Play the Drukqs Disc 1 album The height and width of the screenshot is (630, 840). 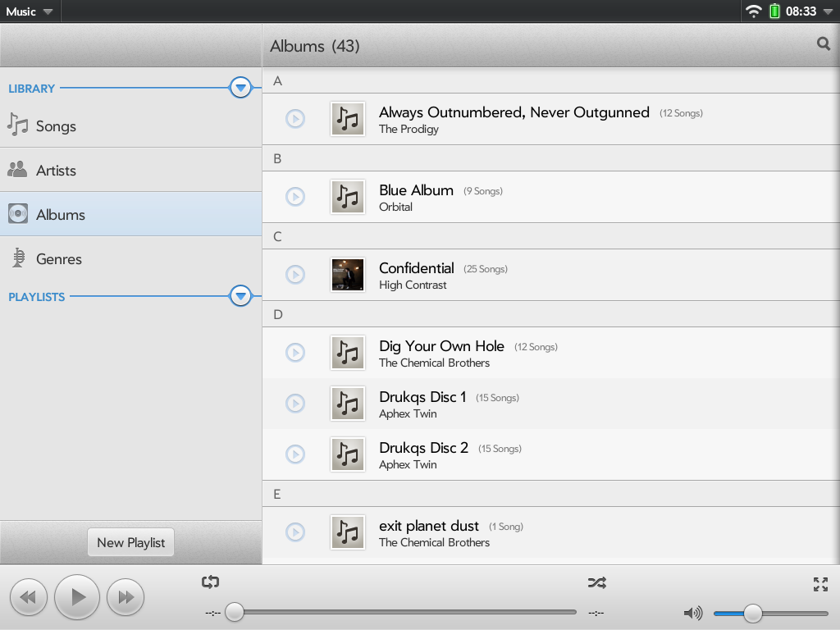coord(295,404)
